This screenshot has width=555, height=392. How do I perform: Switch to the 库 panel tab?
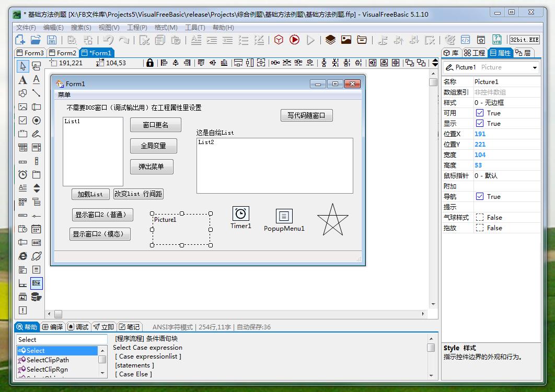click(x=452, y=53)
